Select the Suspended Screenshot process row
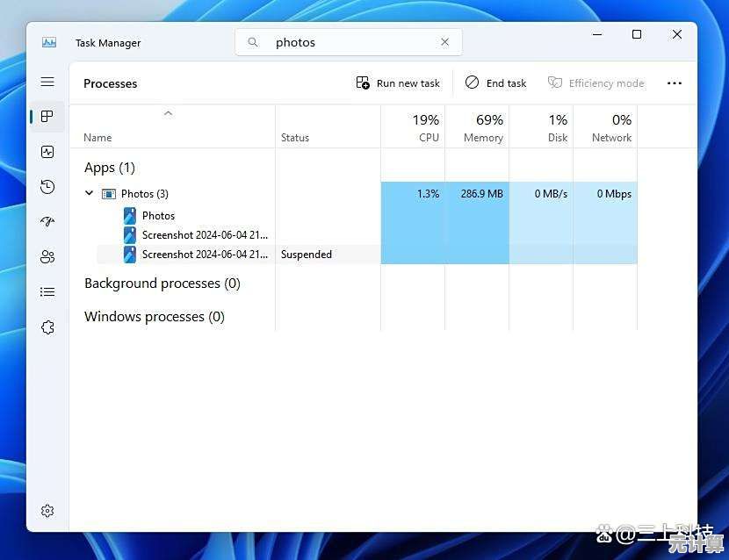This screenshot has height=560, width=729. tap(204, 255)
